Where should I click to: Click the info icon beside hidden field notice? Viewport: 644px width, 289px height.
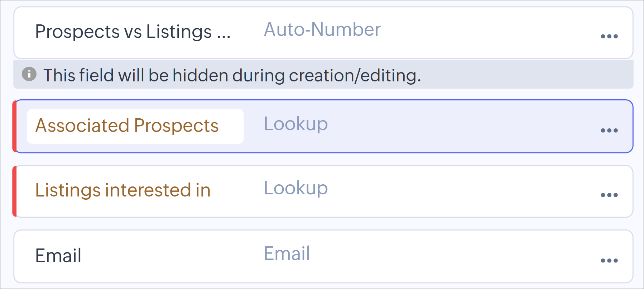pos(29,74)
